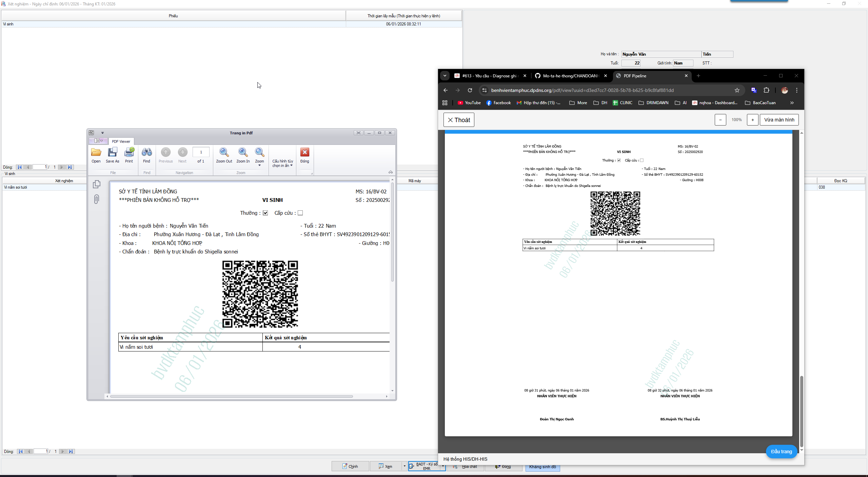The height and width of the screenshot is (477, 868).
Task: Expand the Zoom dropdown in PDF ribbon
Action: [259, 165]
